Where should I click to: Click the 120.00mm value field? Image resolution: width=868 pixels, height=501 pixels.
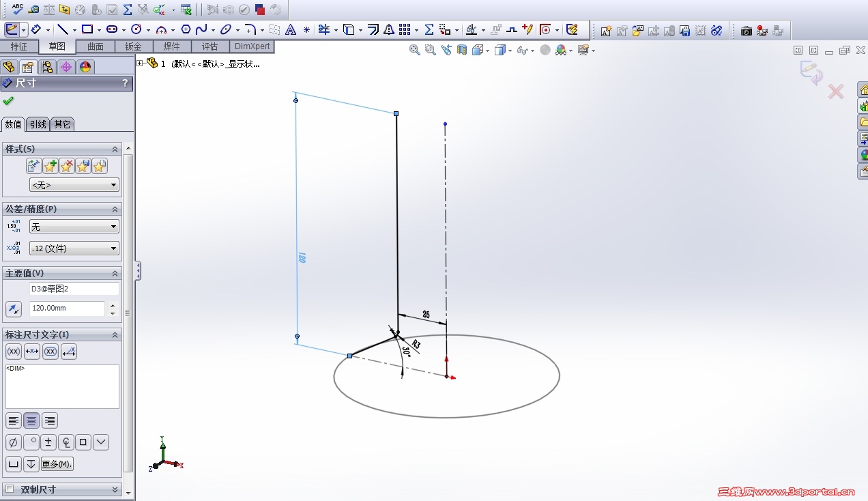[x=67, y=309]
